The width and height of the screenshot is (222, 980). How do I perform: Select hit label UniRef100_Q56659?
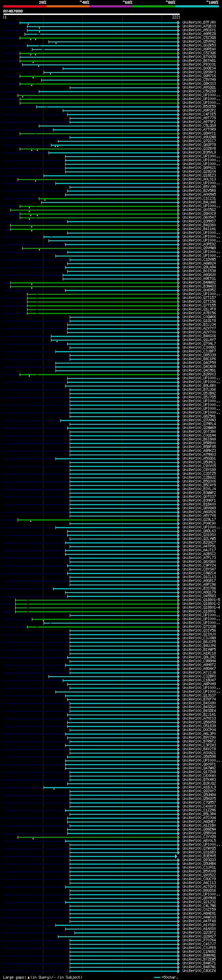pos(199,722)
